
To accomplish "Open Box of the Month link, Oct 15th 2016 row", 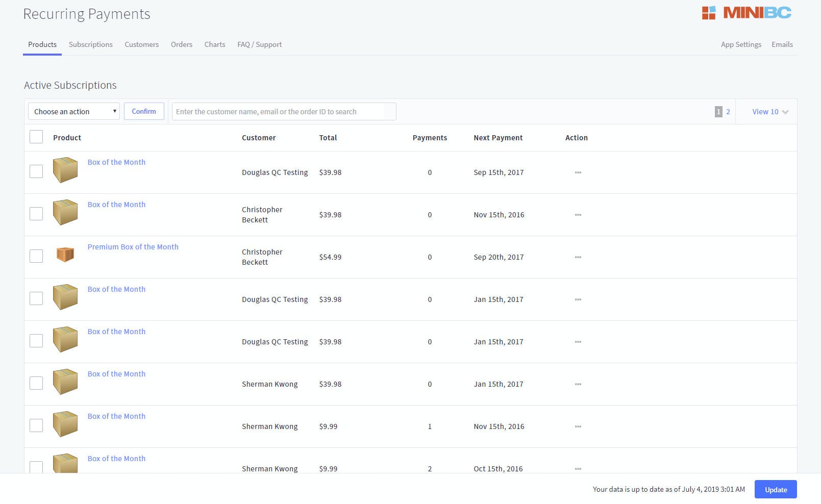I will 116,459.
